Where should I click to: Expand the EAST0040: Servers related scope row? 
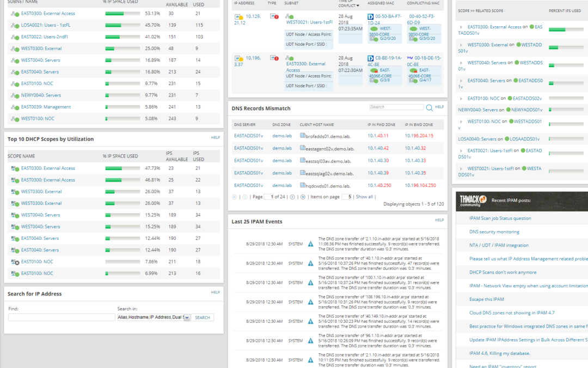coord(461,81)
